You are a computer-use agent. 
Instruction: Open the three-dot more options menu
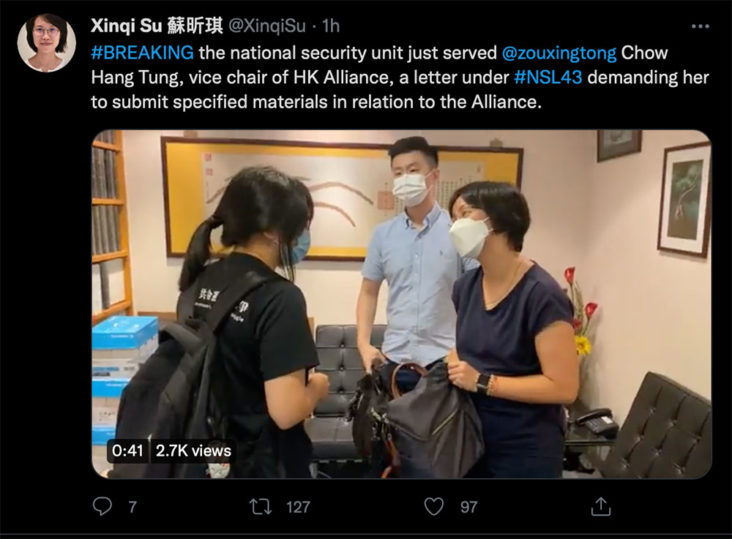click(x=700, y=26)
